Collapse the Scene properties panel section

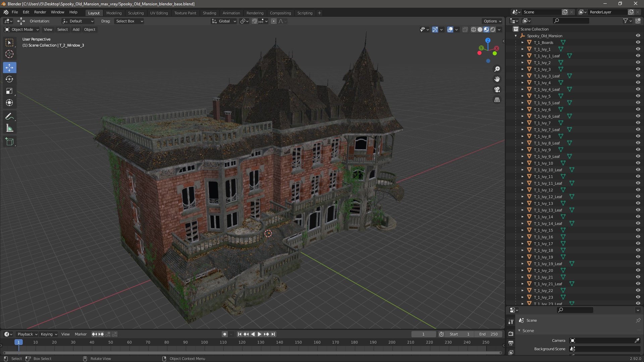pos(519,330)
